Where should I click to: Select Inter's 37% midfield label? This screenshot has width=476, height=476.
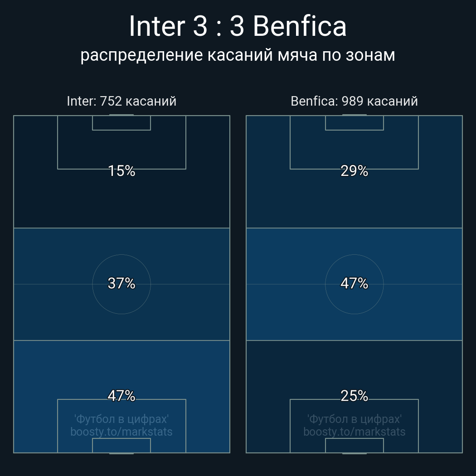tap(121, 283)
